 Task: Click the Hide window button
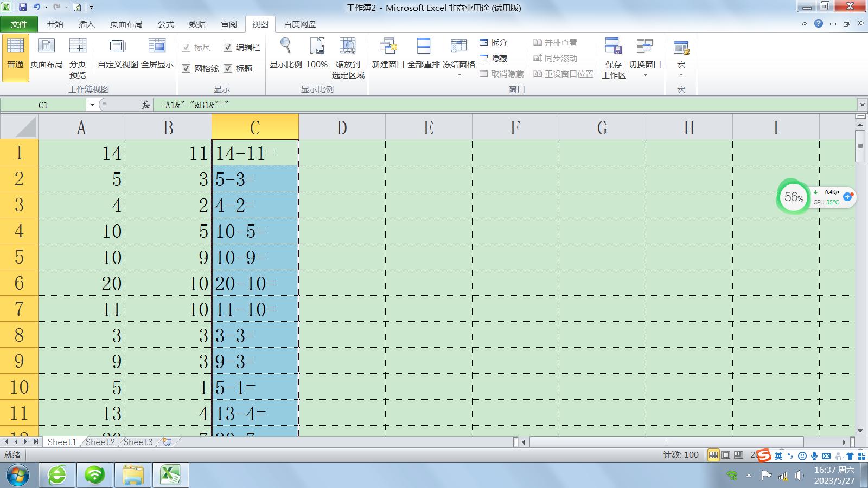(x=493, y=58)
